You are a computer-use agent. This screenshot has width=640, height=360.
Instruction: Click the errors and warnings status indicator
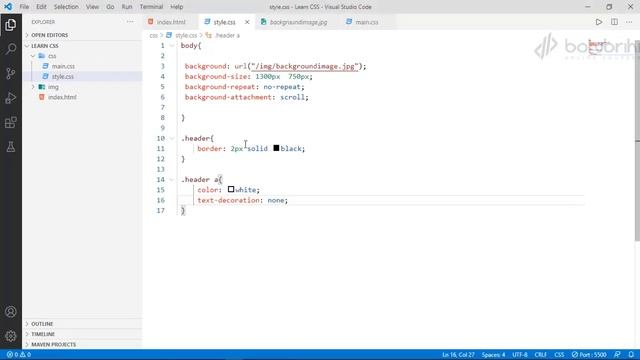pyautogui.click(x=19, y=355)
